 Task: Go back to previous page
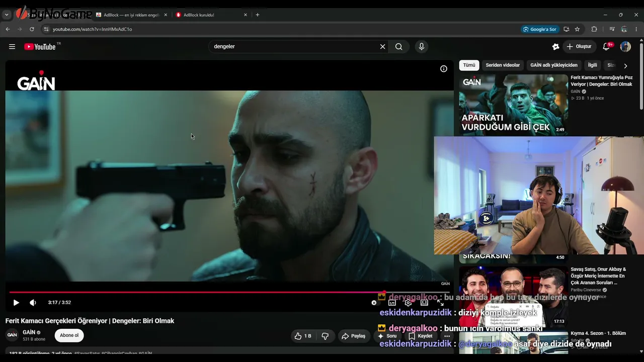8,29
